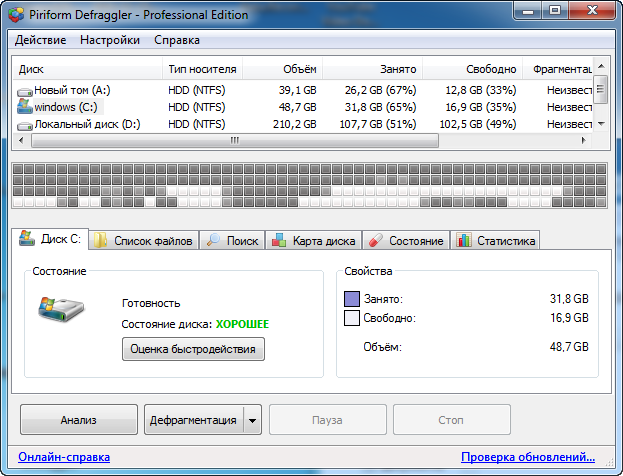This screenshot has height=476, width=623.
Task: Click the Оценка быстродействия button
Action: (193, 349)
